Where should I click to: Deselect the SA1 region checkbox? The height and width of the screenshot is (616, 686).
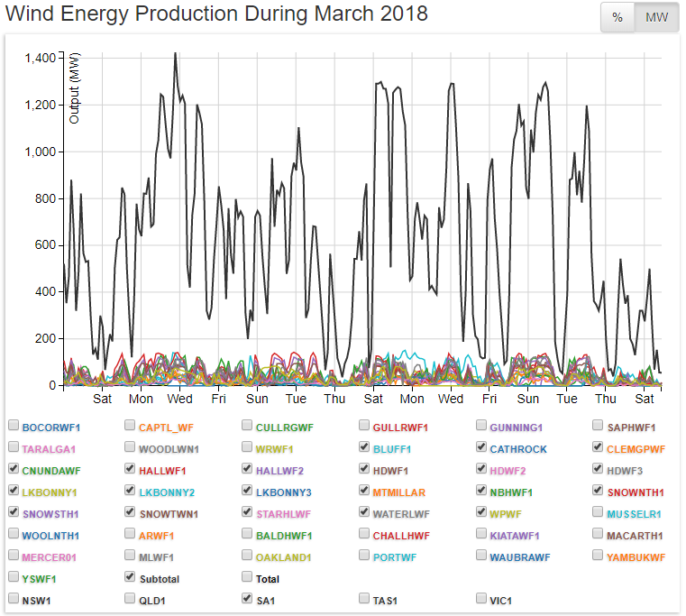click(248, 598)
